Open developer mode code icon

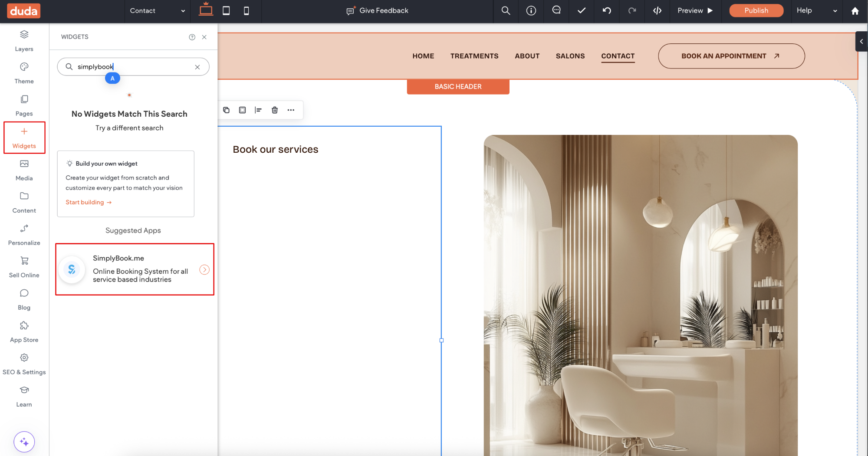(x=657, y=11)
